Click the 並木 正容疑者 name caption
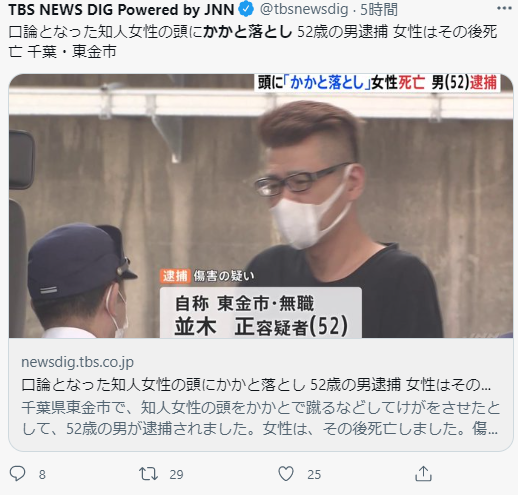Screen dimensions: 518x495 tap(261, 326)
